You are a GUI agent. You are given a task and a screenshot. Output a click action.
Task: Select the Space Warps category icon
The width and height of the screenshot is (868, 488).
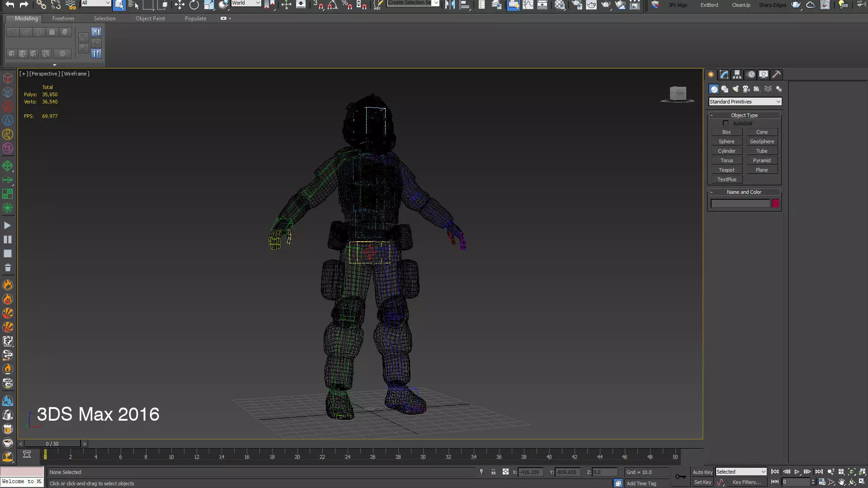(x=768, y=89)
